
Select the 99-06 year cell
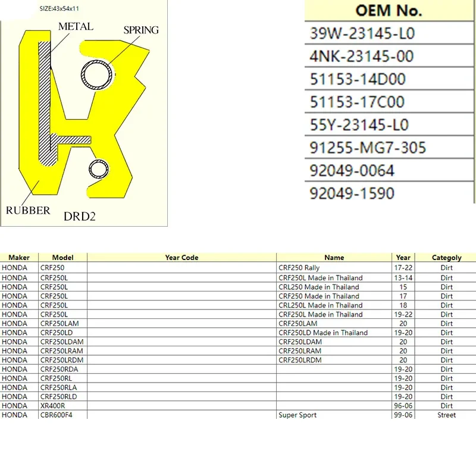[x=403, y=415]
